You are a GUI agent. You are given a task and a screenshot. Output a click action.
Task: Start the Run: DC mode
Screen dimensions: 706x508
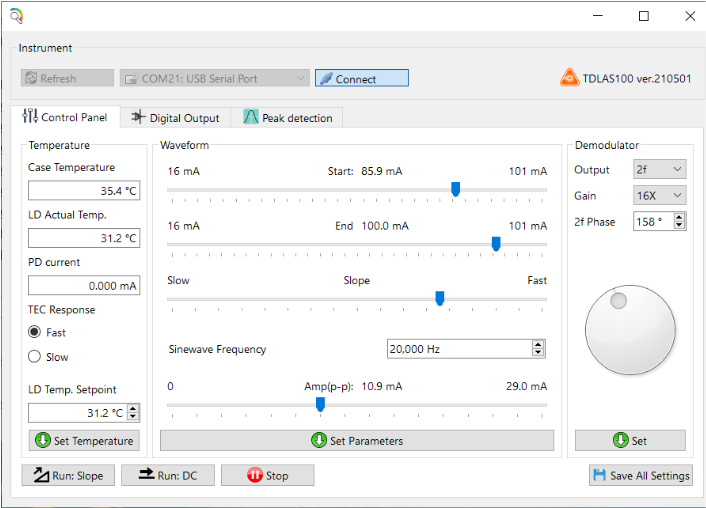pyautogui.click(x=167, y=476)
